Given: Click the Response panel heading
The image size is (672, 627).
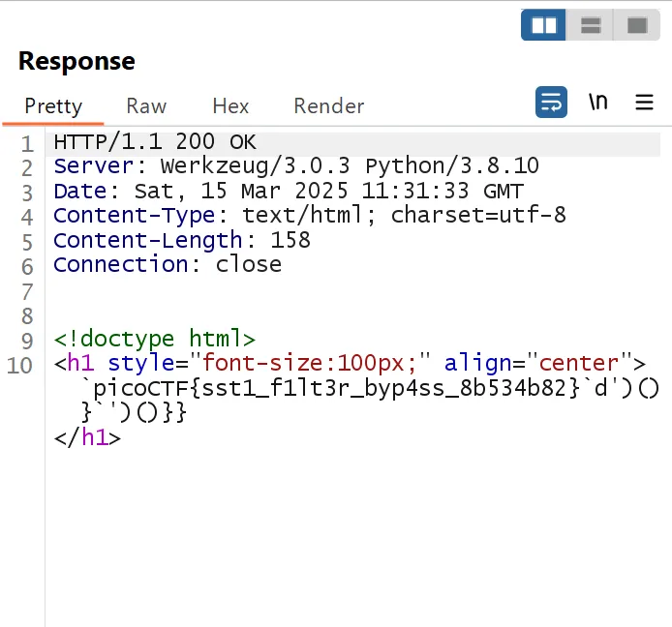Looking at the screenshot, I should click(x=76, y=62).
